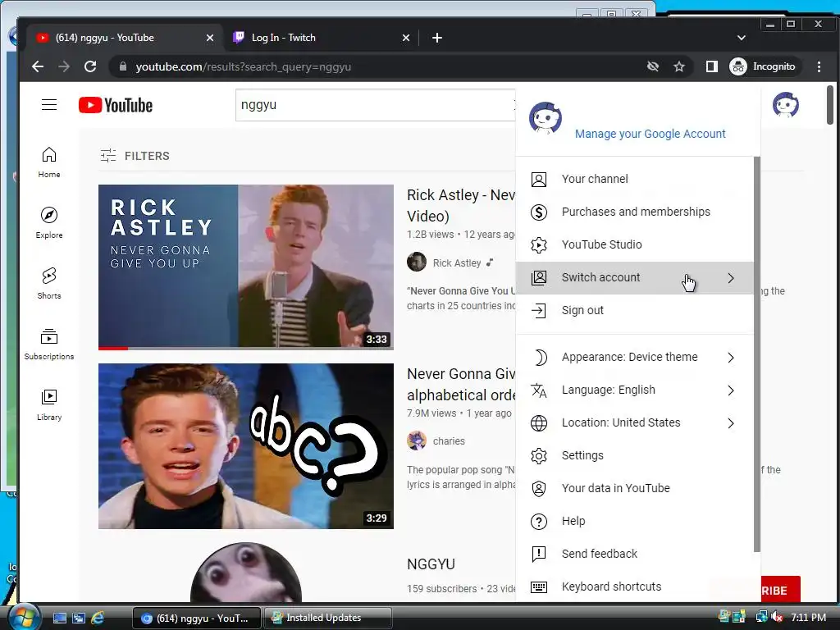Click Help in the account menu
This screenshot has height=630, width=840.
[634, 521]
